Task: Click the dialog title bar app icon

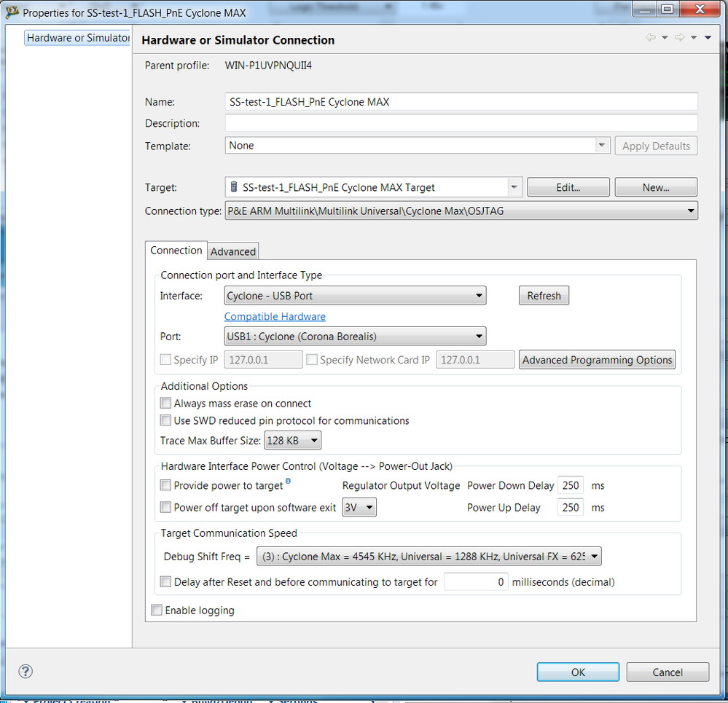Action: (12, 12)
